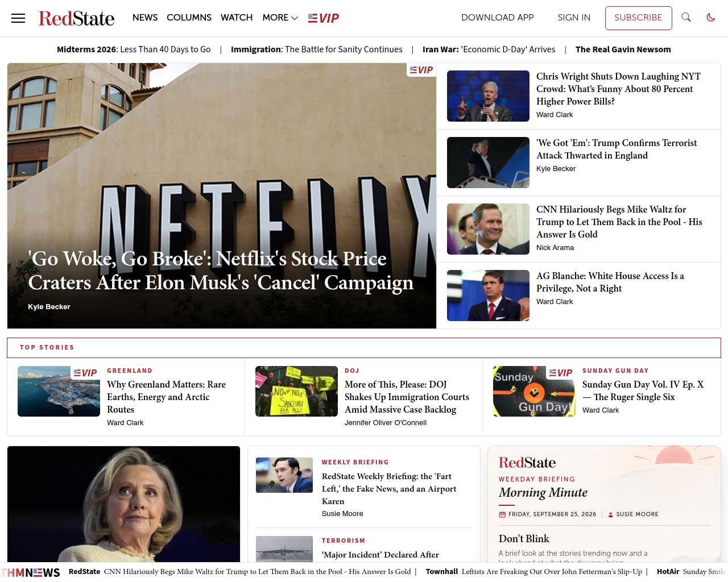This screenshot has height=582, width=728.
Task: Click the RedState logo
Action: [x=76, y=18]
